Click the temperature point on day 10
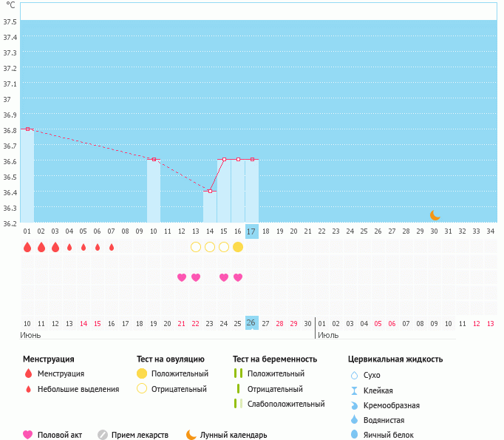This screenshot has width=504, height=440. click(154, 159)
